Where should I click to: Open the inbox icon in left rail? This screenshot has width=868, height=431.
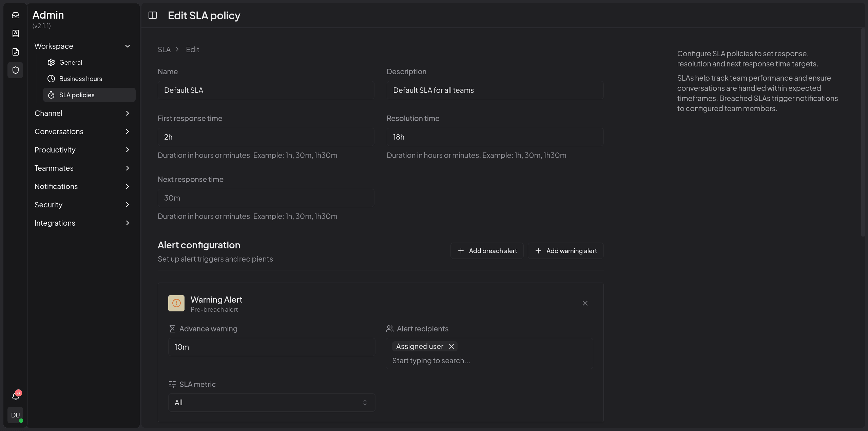16,15
